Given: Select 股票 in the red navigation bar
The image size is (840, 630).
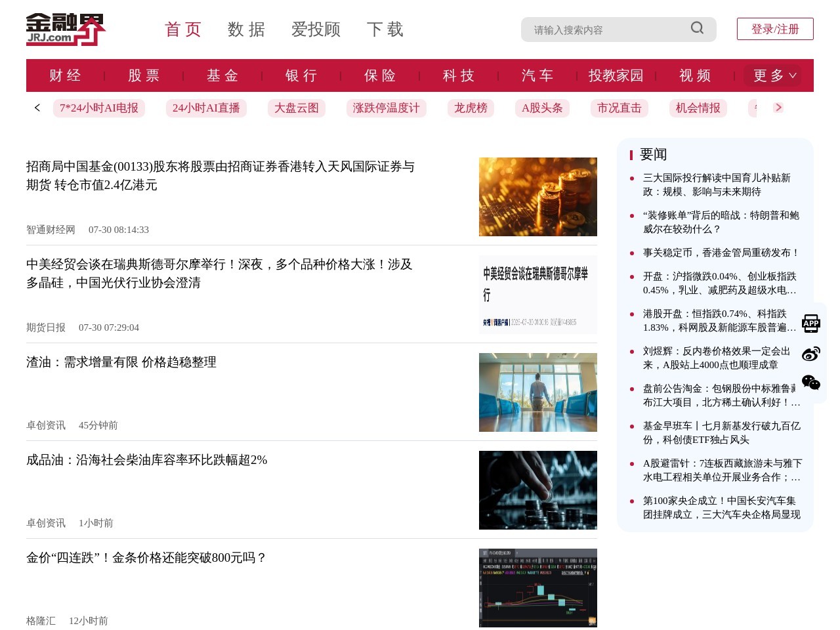Looking at the screenshot, I should pos(144,75).
